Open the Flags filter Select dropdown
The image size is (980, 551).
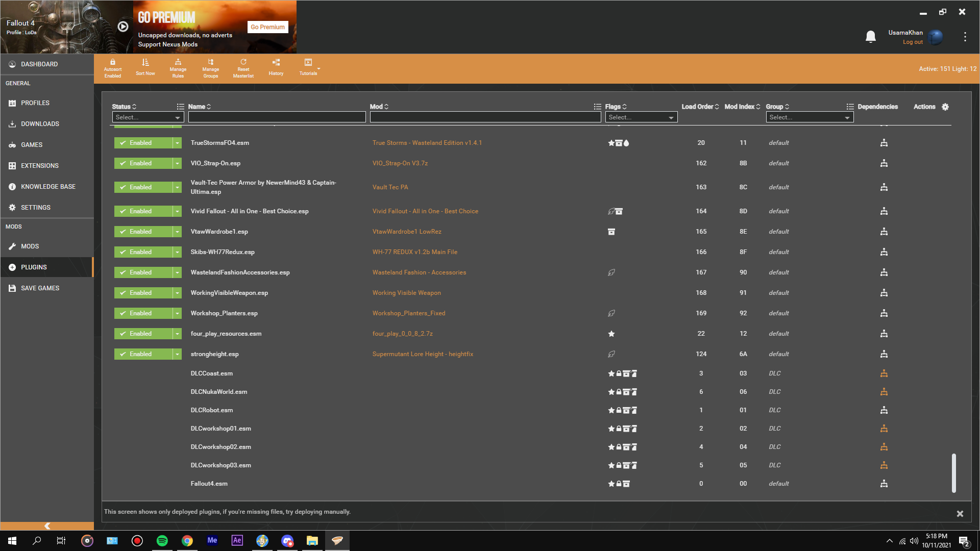point(641,117)
